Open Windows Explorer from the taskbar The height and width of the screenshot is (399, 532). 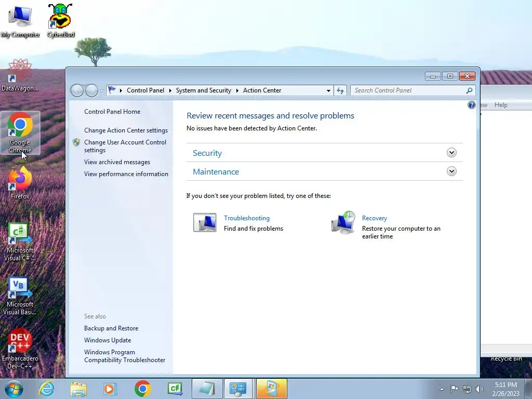coord(78,389)
